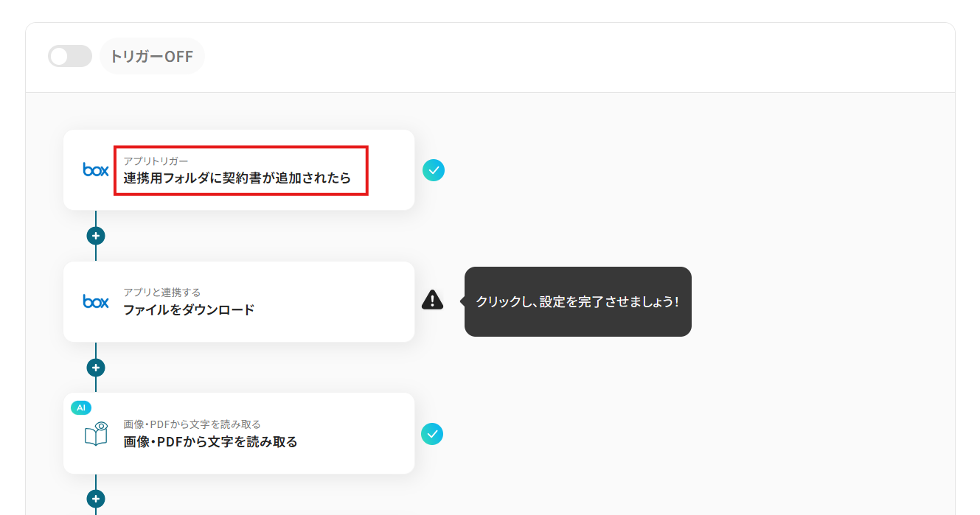Click the アプリと連携する caption label
The image size is (980, 515).
162,292
